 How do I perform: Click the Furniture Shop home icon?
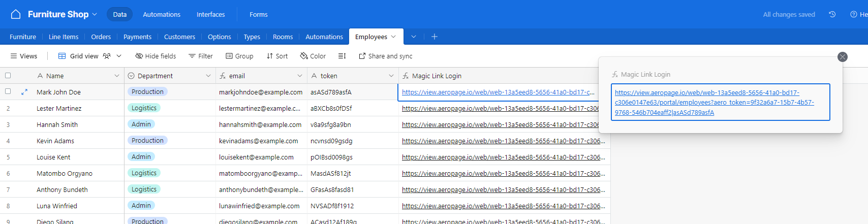[16, 14]
